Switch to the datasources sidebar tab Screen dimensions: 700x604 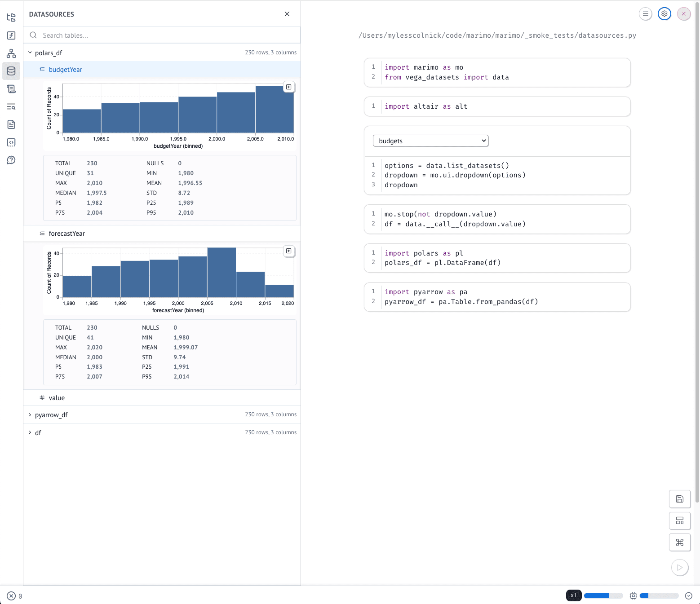[11, 71]
